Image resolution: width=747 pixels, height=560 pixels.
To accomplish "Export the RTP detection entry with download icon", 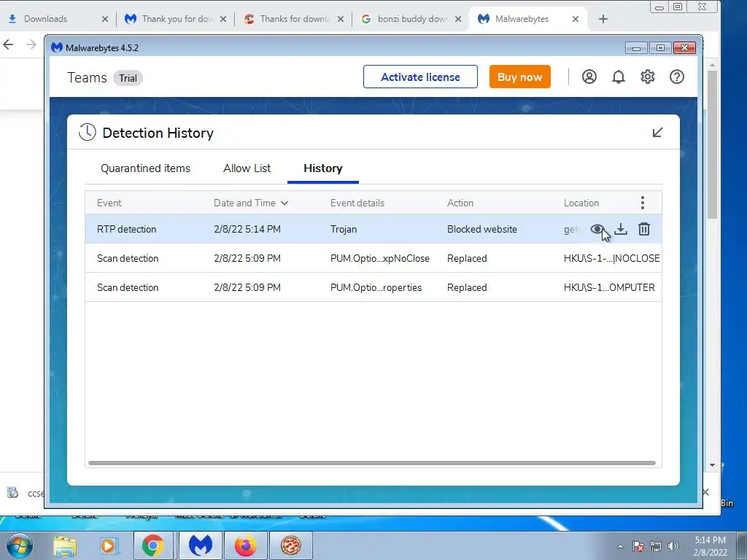I will click(x=620, y=230).
